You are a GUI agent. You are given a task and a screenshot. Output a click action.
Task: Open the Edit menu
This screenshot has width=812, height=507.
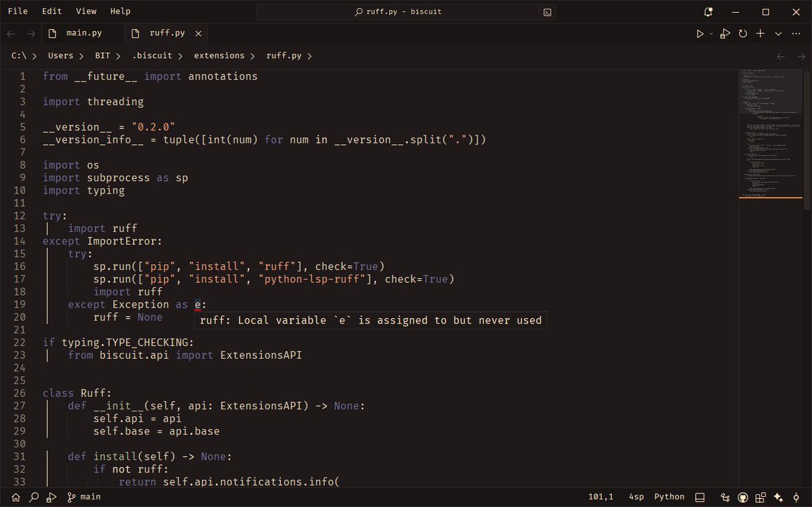pyautogui.click(x=51, y=12)
